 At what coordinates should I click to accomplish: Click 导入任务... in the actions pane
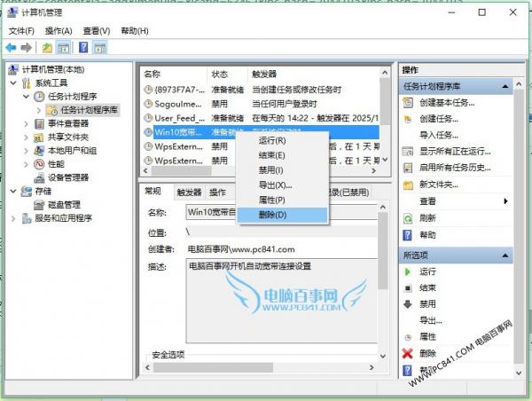(439, 135)
